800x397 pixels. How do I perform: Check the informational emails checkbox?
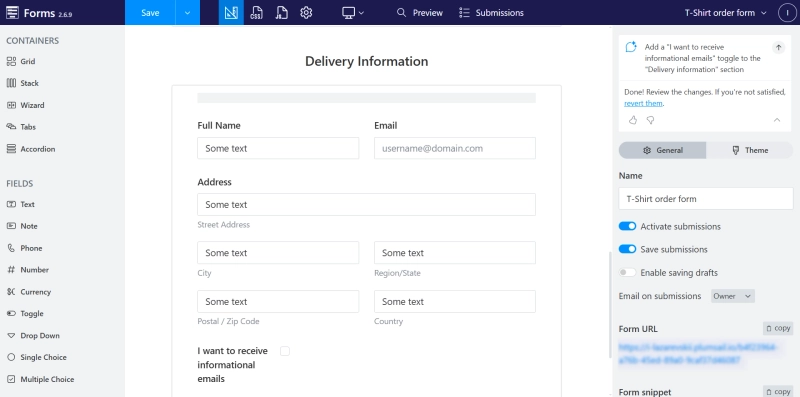pyautogui.click(x=285, y=351)
